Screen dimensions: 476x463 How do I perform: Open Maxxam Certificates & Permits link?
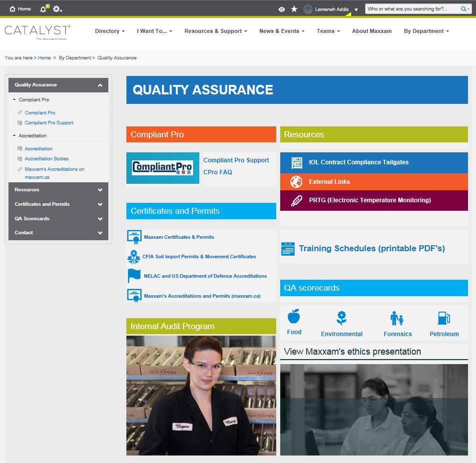[x=179, y=237]
